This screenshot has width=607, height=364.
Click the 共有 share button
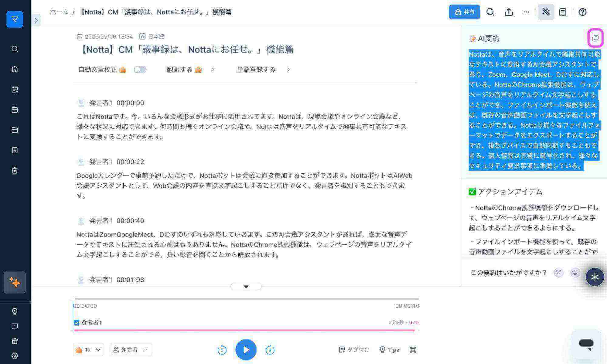(464, 12)
